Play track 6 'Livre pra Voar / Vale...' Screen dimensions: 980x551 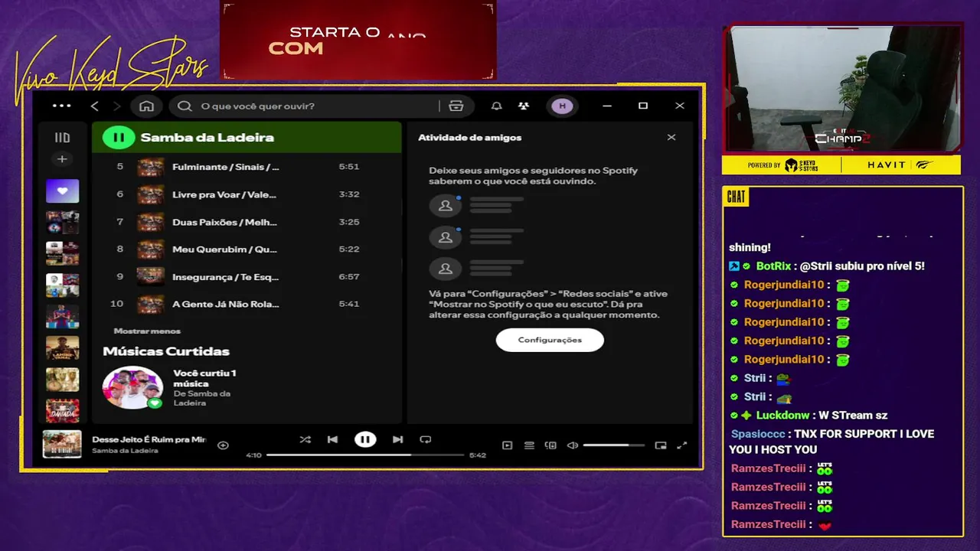coord(247,194)
